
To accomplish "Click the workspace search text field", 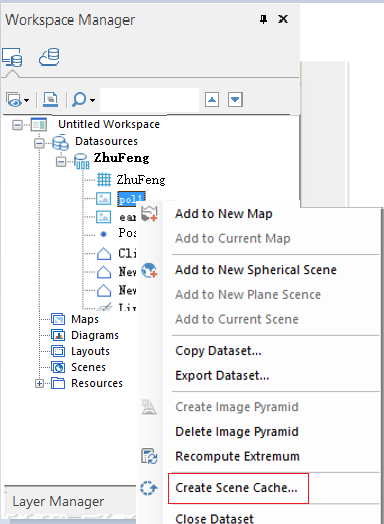I will [149, 100].
